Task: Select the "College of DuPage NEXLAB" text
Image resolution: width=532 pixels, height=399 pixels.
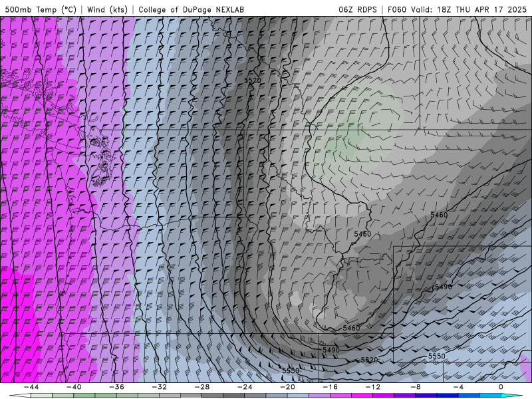Action: 191,9
